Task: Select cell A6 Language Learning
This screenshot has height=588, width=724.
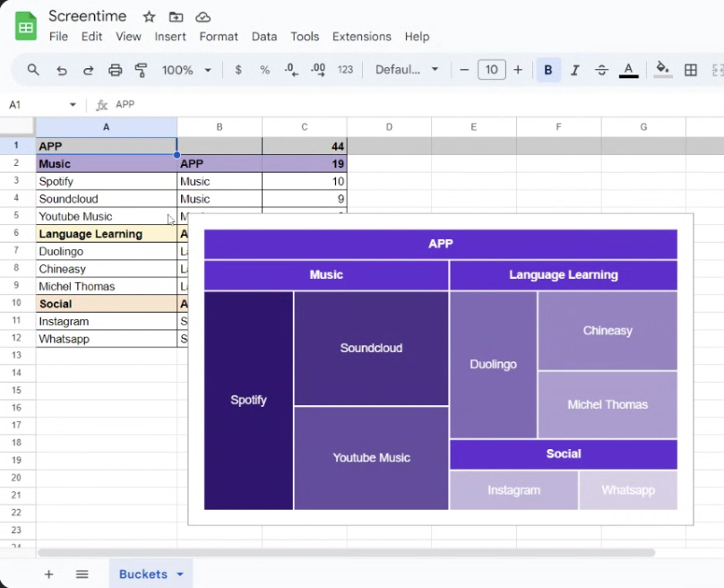Action: pos(107,234)
